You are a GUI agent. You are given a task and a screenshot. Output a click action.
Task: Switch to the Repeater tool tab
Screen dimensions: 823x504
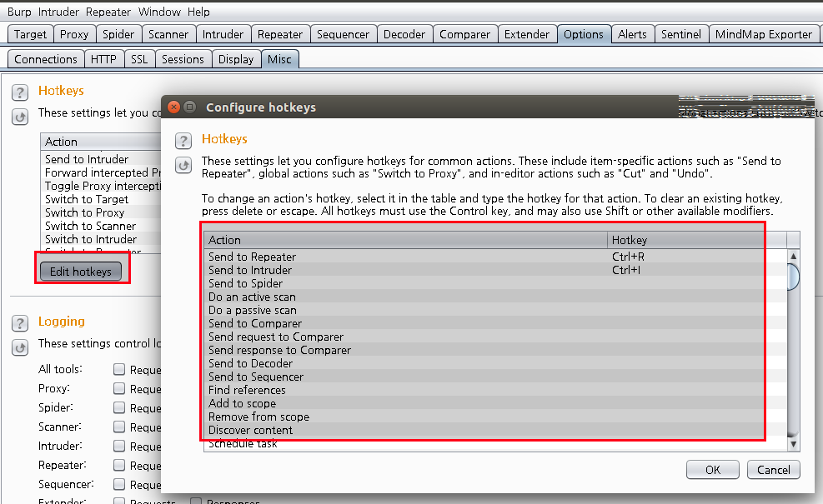click(x=280, y=34)
